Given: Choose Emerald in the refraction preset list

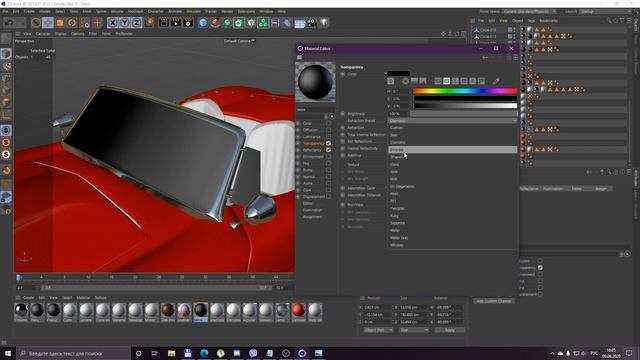Looking at the screenshot, I should pyautogui.click(x=452, y=150).
